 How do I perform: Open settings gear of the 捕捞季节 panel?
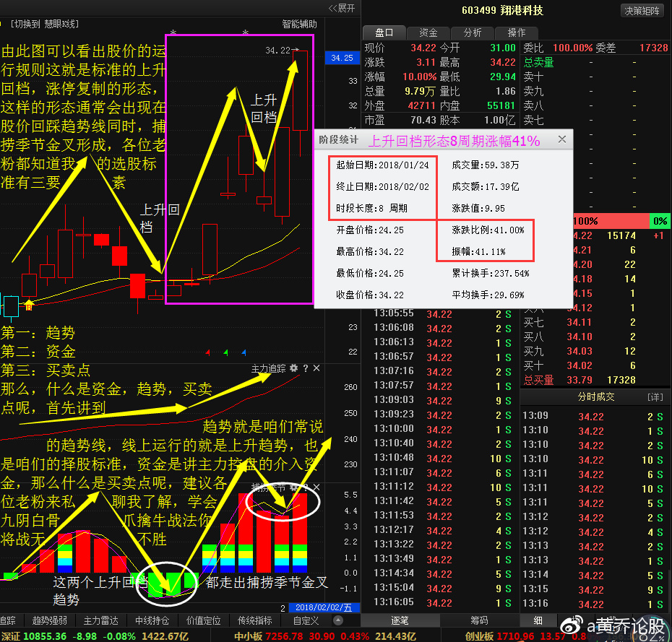click(x=293, y=487)
